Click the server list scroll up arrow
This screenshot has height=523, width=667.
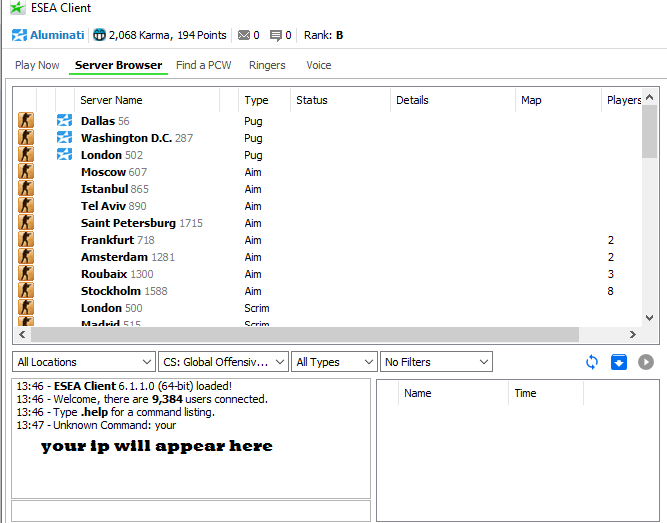pyautogui.click(x=650, y=97)
